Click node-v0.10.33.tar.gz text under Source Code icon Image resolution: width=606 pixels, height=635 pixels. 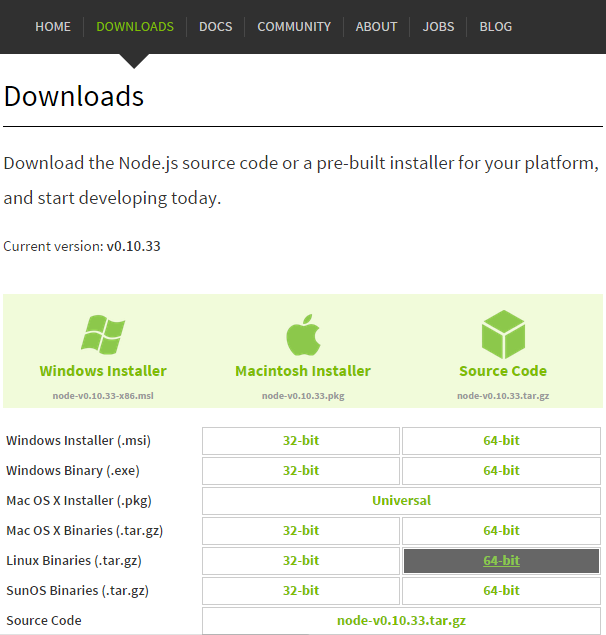pos(503,396)
